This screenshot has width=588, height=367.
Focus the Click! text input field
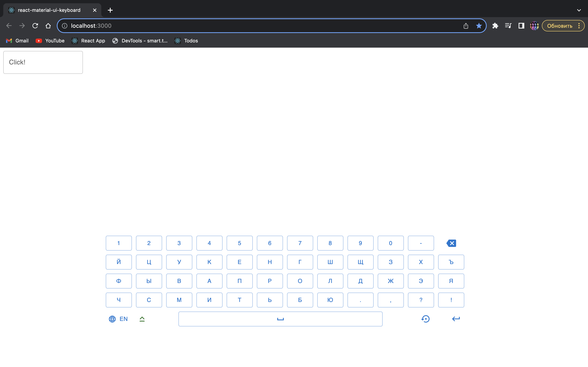point(43,62)
